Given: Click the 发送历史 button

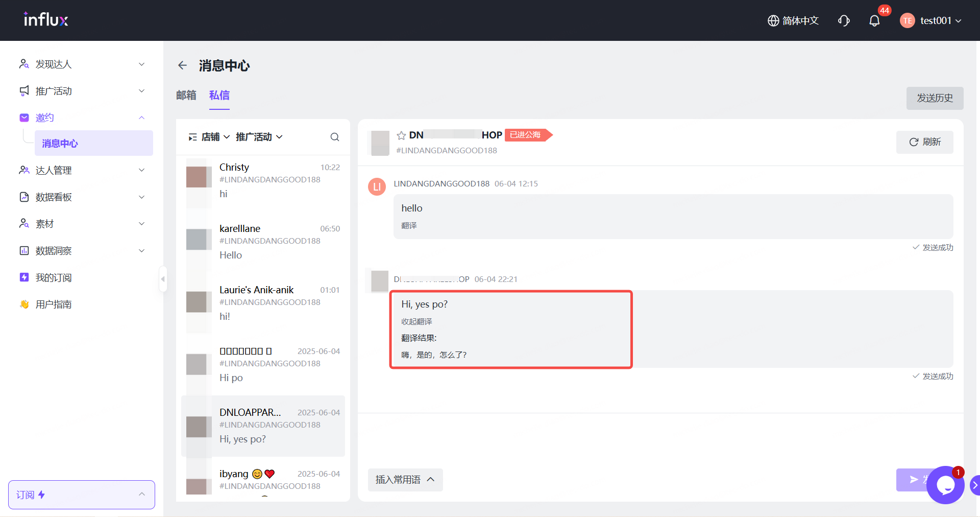Looking at the screenshot, I should point(934,98).
